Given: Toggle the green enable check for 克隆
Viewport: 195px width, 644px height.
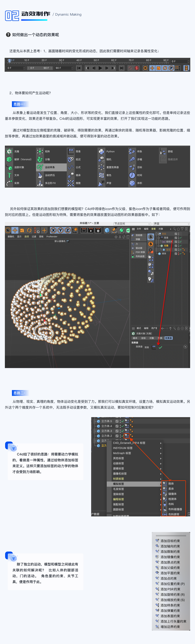Looking at the screenshot, I should coord(180,246).
